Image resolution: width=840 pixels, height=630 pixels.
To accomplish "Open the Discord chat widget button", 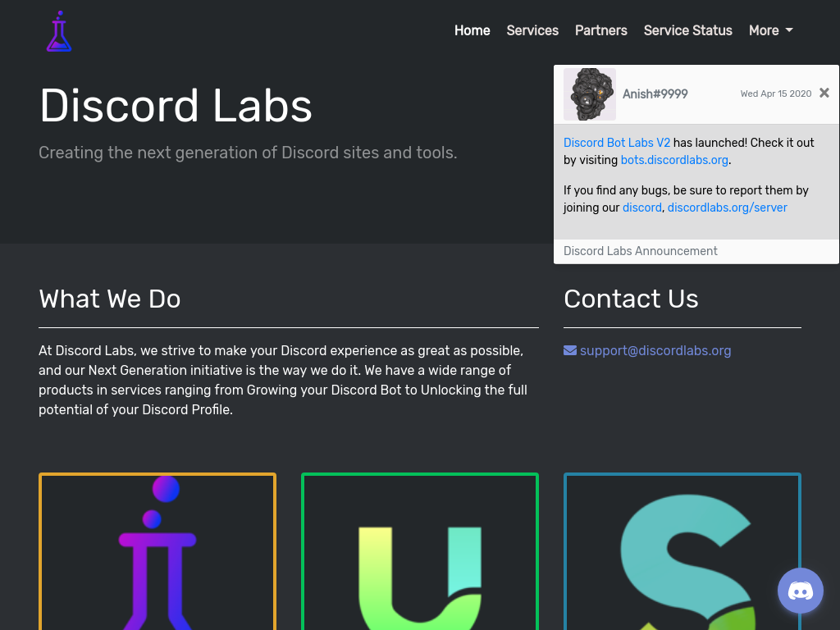I will tap(801, 591).
